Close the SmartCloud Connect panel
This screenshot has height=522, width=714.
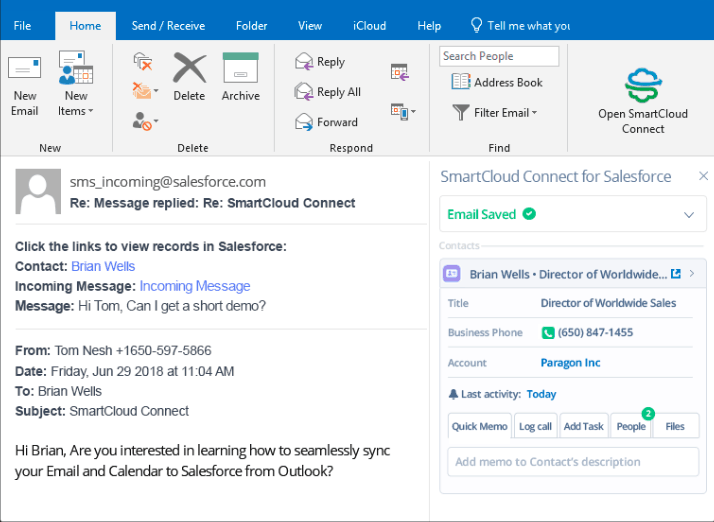click(703, 176)
